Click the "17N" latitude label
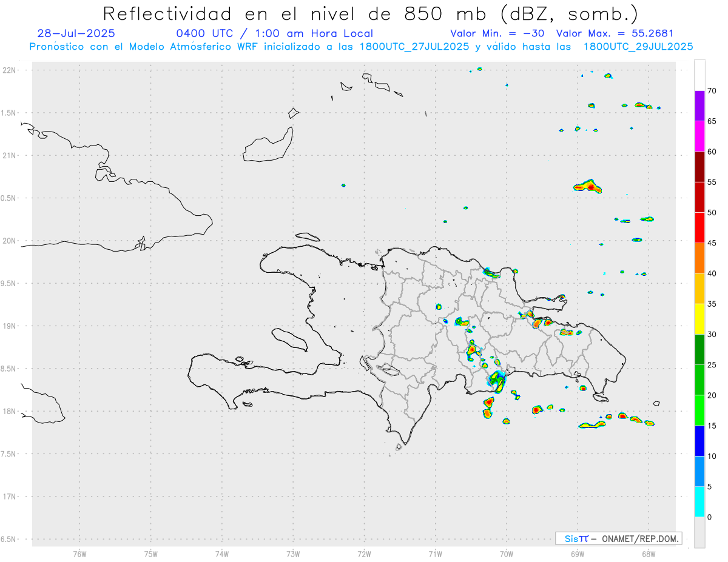 9,497
